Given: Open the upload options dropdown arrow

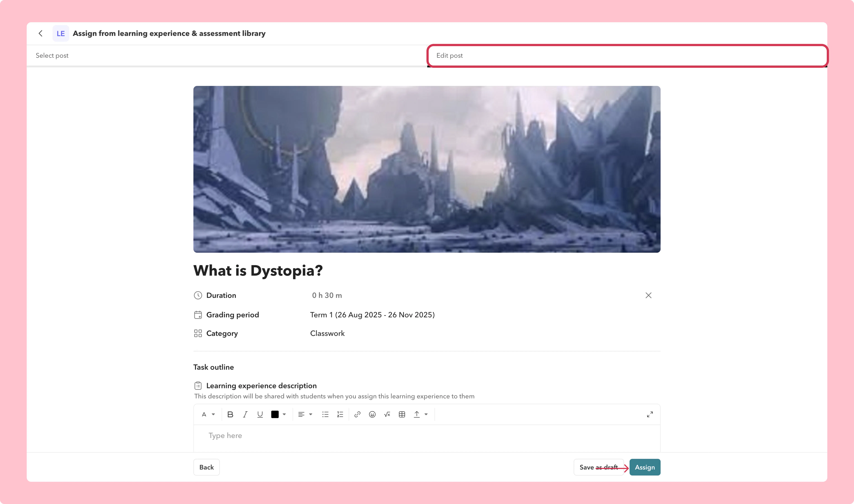Looking at the screenshot, I should coord(426,414).
